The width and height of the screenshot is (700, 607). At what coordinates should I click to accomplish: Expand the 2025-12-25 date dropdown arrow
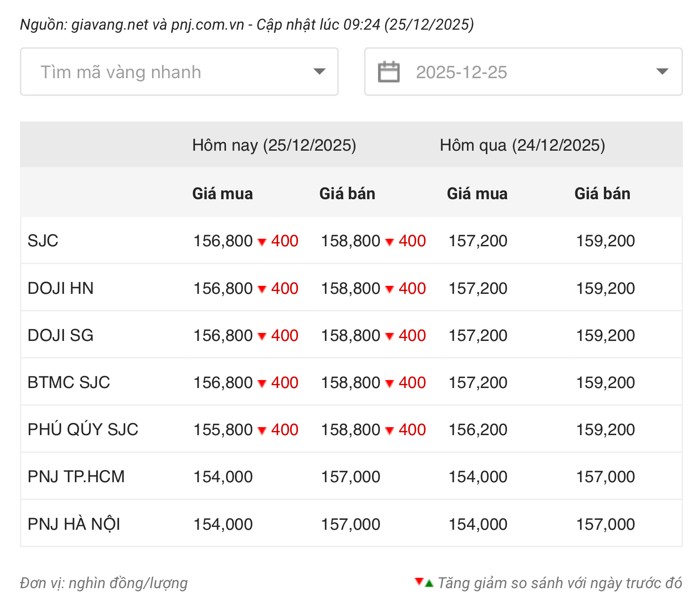662,72
